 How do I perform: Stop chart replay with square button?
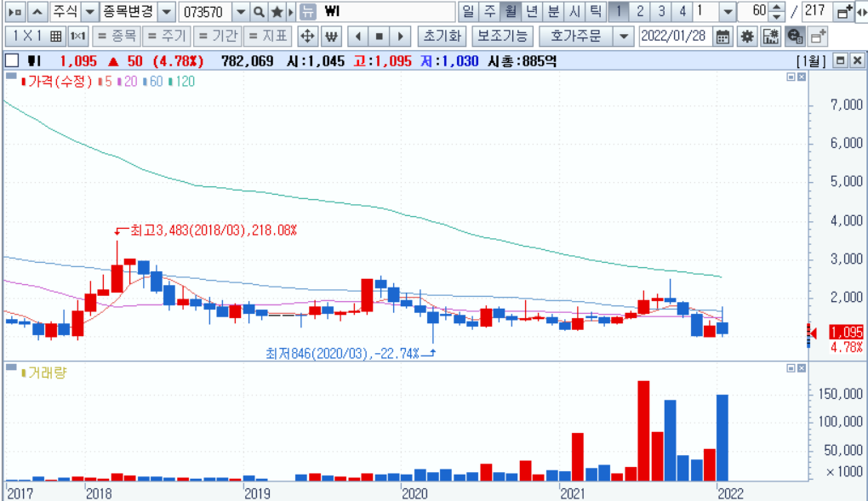click(380, 37)
